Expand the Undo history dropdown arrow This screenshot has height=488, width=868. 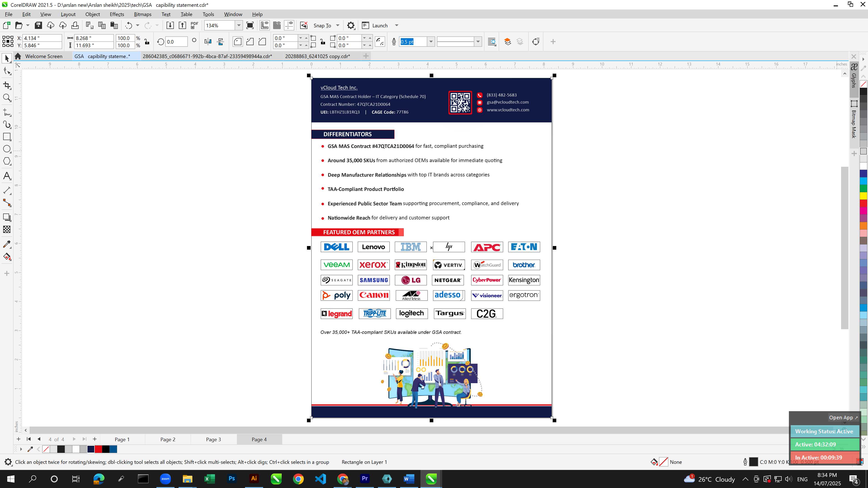coord(137,26)
